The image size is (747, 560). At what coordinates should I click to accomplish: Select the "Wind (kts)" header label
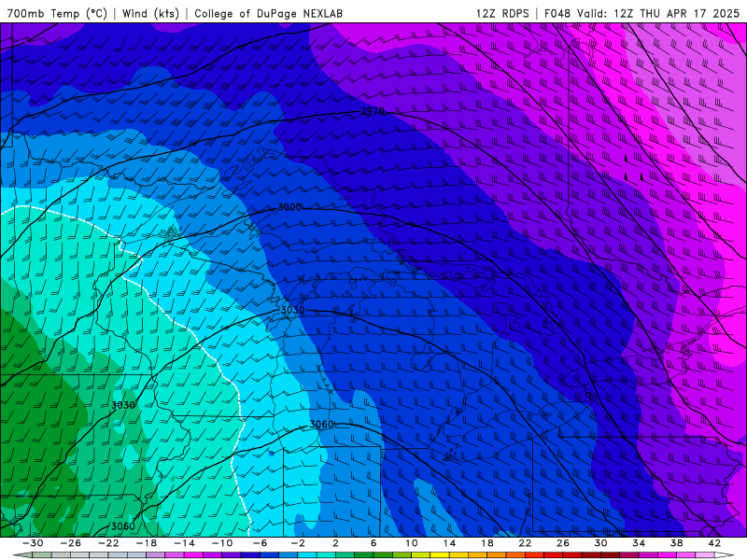pyautogui.click(x=150, y=13)
